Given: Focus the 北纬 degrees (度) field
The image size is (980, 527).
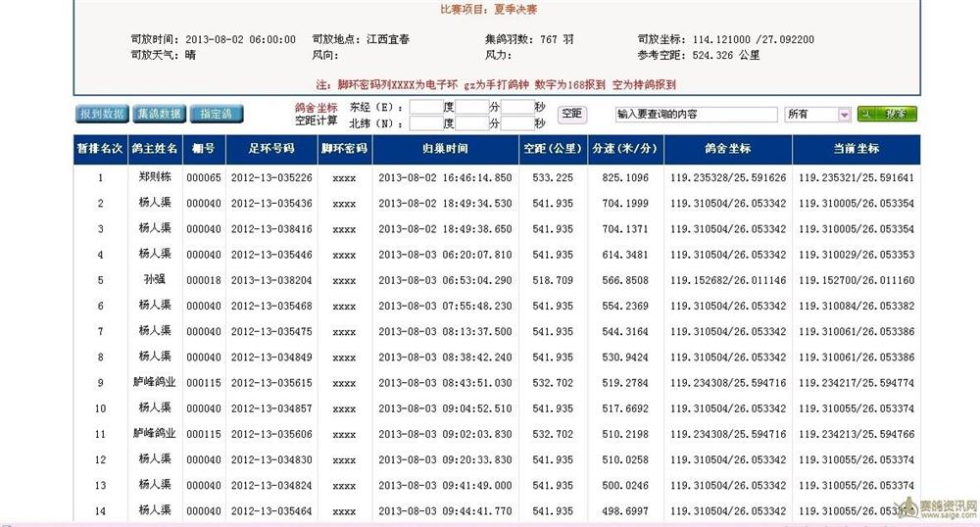Looking at the screenshot, I should coord(426,123).
